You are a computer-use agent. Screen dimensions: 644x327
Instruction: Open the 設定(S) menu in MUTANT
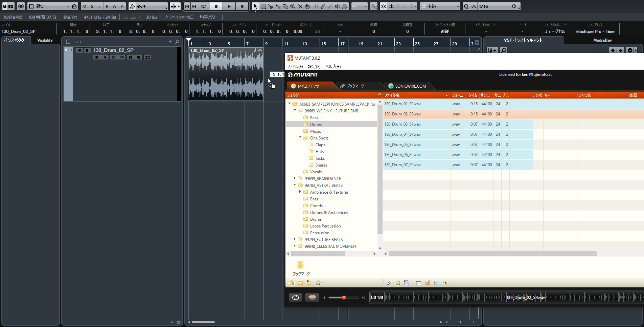(x=314, y=66)
